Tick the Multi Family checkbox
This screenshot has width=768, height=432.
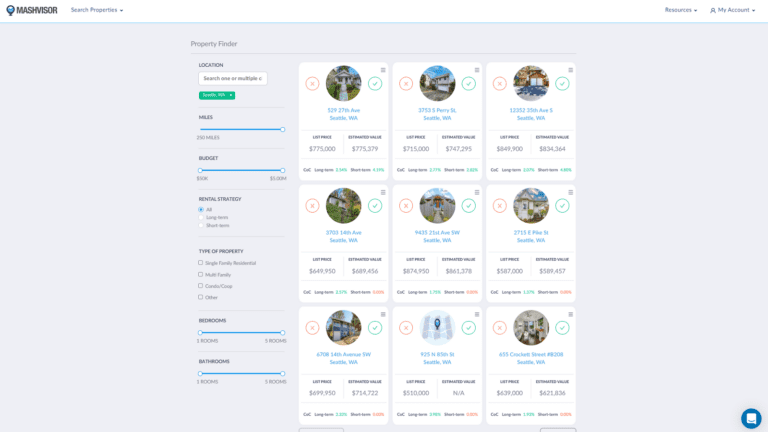coord(201,274)
